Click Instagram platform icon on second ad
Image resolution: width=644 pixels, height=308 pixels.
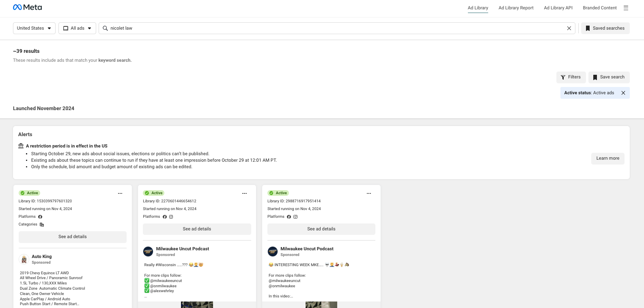pyautogui.click(x=171, y=217)
